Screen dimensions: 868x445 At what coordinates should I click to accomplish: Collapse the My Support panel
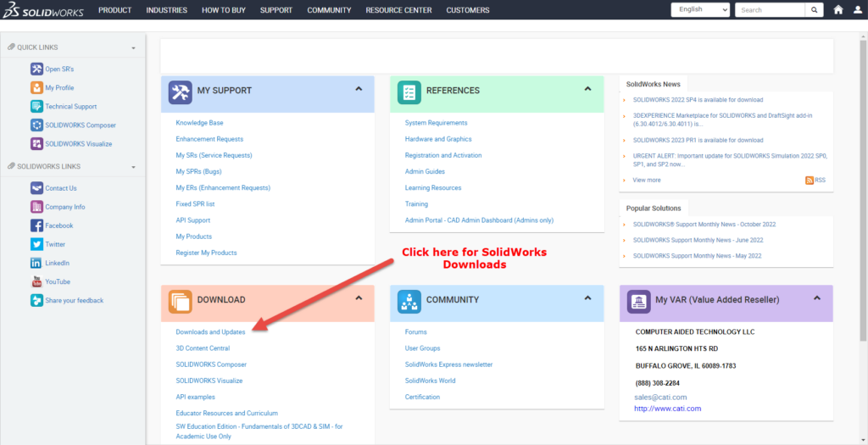click(359, 89)
